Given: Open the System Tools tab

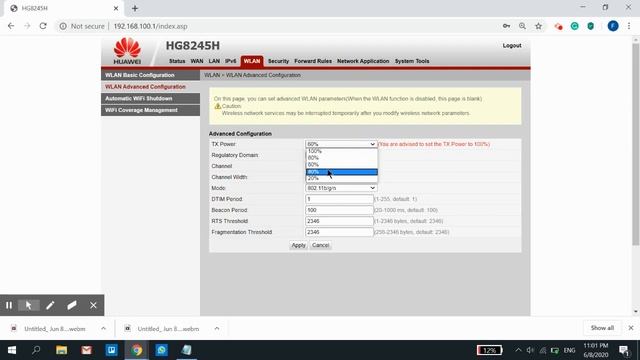Looking at the screenshot, I should pyautogui.click(x=412, y=61).
